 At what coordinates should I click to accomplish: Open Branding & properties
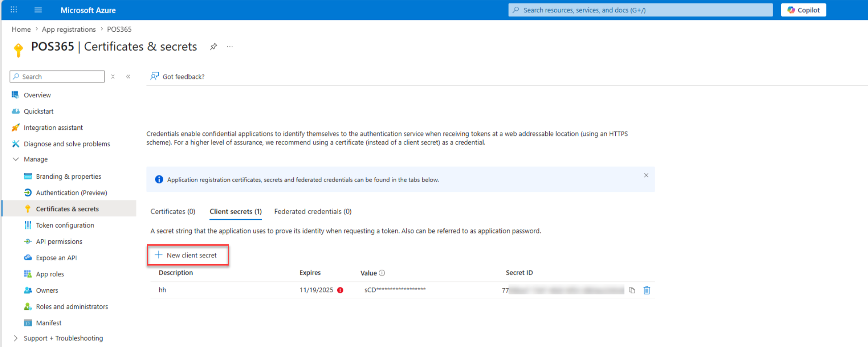tap(68, 176)
